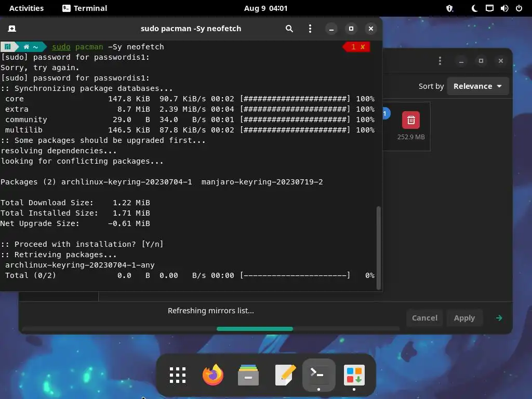Viewport: 532px width, 399px height.
Task: Click the mirrors refresh progress bar
Action: 210,329
